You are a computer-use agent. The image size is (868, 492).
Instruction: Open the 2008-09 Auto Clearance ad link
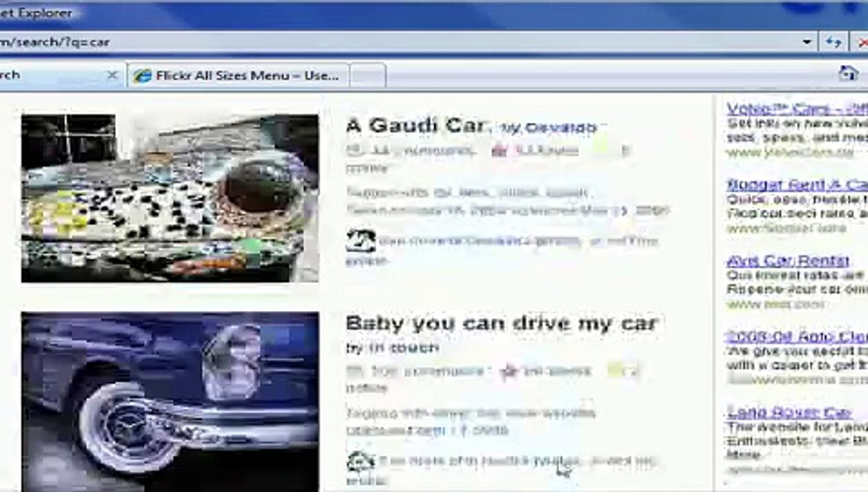(797, 336)
